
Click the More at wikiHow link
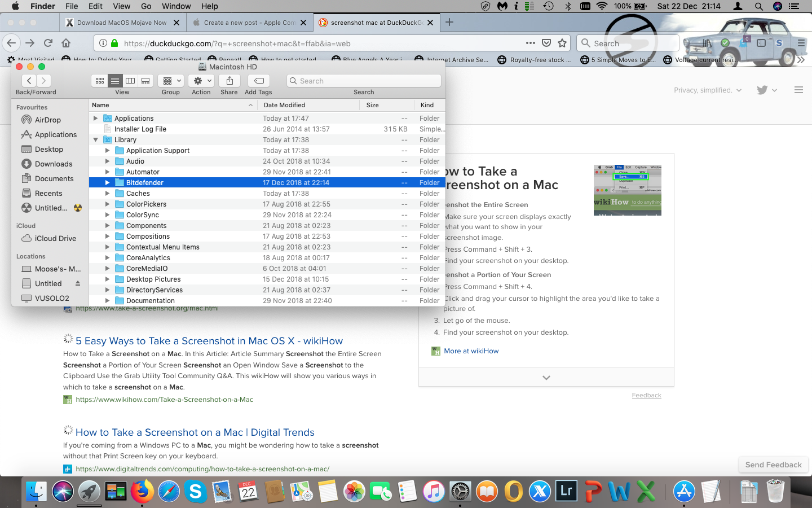(471, 351)
